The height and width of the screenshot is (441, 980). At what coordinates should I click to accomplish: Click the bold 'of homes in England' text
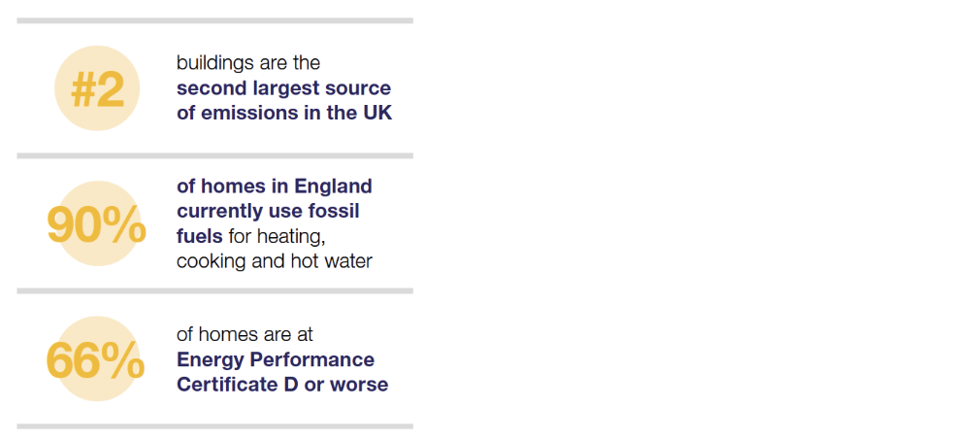pyautogui.click(x=275, y=187)
